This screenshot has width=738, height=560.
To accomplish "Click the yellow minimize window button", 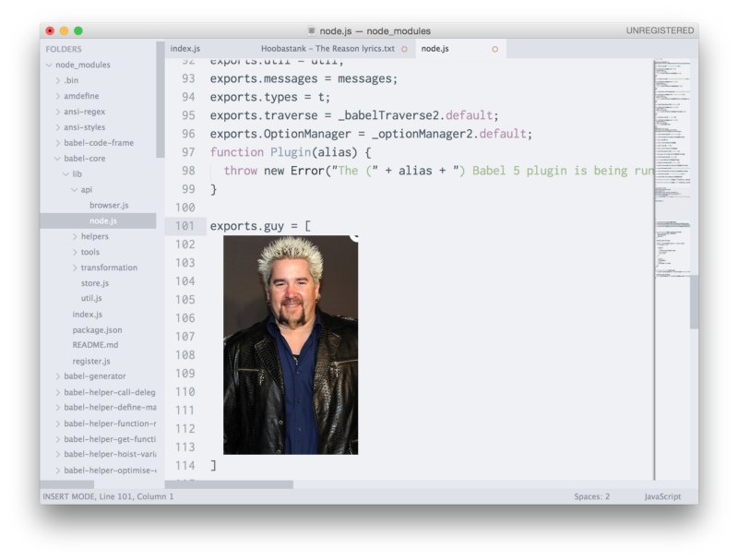I will tap(64, 30).
